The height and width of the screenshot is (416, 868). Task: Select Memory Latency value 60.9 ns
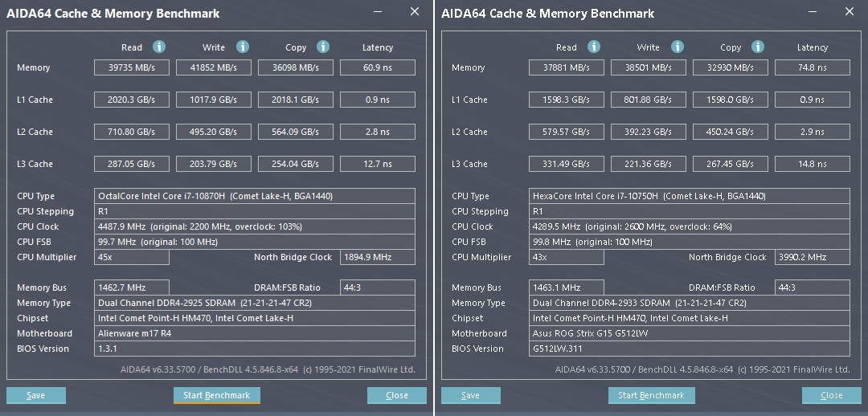click(x=378, y=67)
